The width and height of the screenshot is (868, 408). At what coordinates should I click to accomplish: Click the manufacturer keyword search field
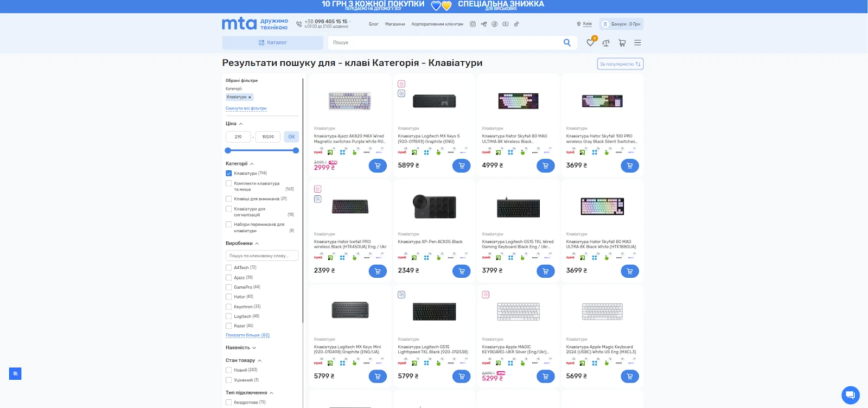pyautogui.click(x=262, y=256)
